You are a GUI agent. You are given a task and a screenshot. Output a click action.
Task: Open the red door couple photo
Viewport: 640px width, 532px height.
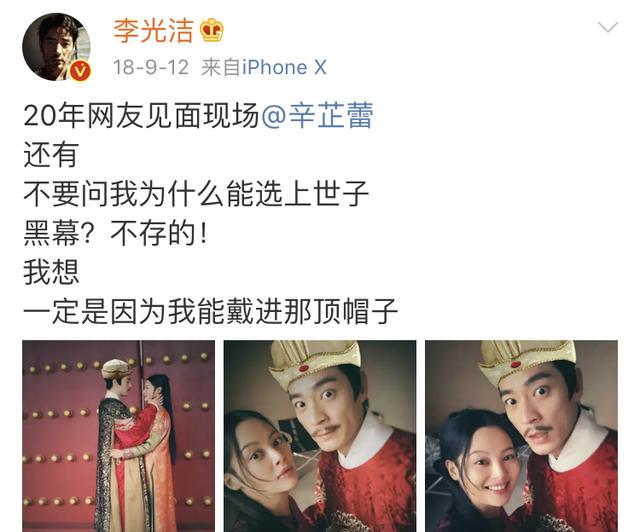[x=118, y=436]
